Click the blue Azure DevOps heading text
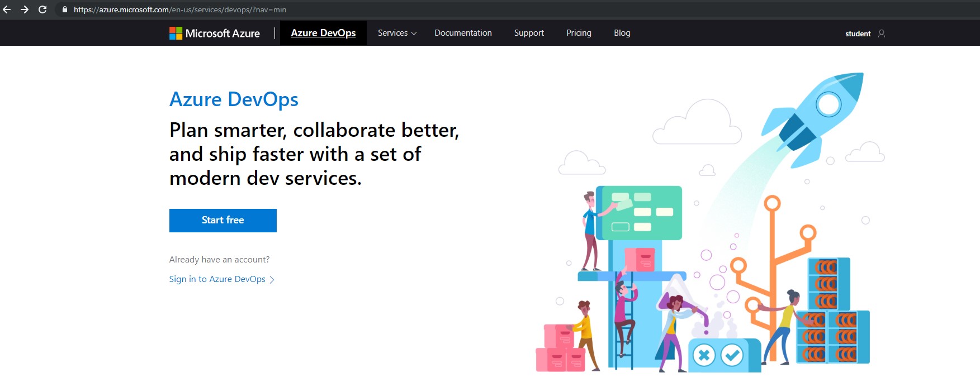This screenshot has width=980, height=382. pyautogui.click(x=234, y=99)
